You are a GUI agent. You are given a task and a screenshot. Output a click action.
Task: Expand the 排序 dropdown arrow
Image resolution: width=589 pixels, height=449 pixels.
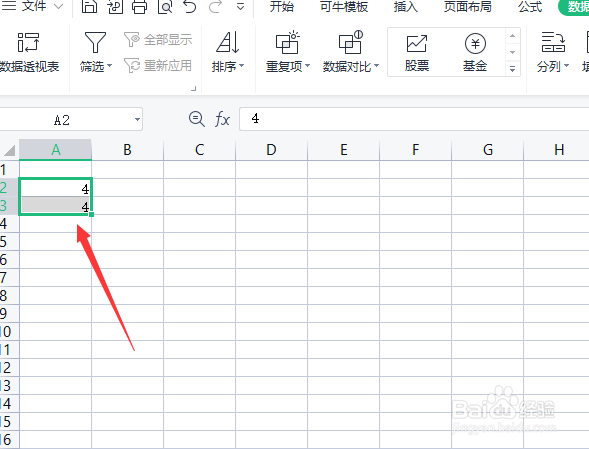pos(242,66)
